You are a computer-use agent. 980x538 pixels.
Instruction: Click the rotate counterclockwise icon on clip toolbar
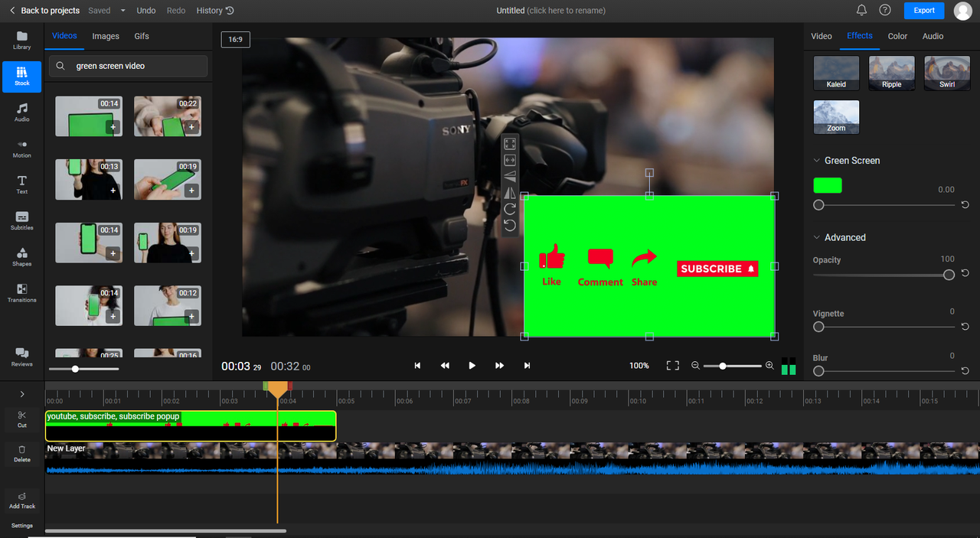pos(510,225)
